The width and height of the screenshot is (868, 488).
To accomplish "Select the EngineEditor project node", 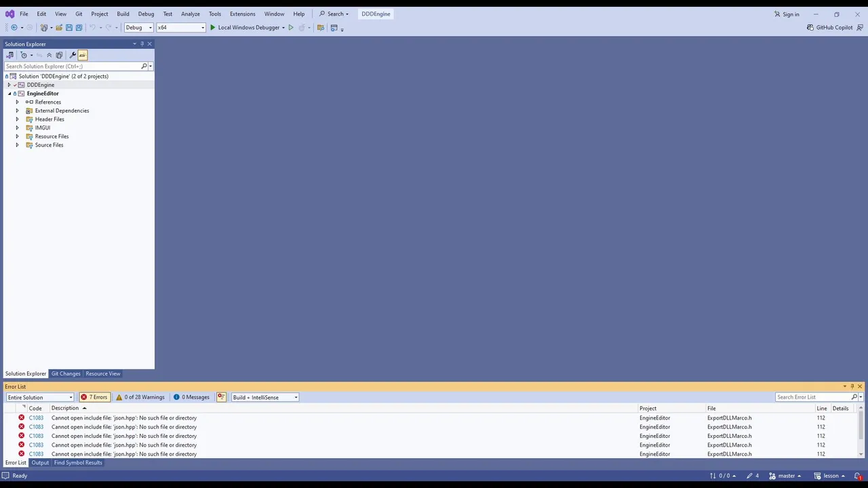I will pyautogui.click(x=43, y=94).
